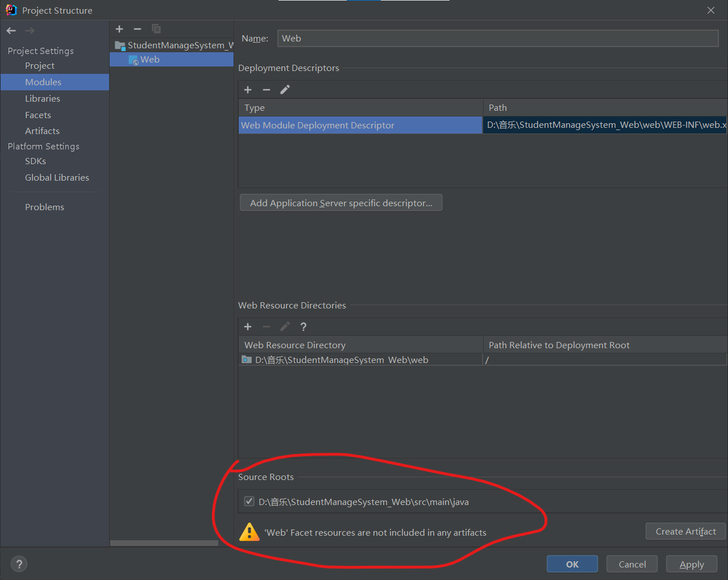The width and height of the screenshot is (728, 580).
Task: Open Libraries settings section
Action: [43, 99]
